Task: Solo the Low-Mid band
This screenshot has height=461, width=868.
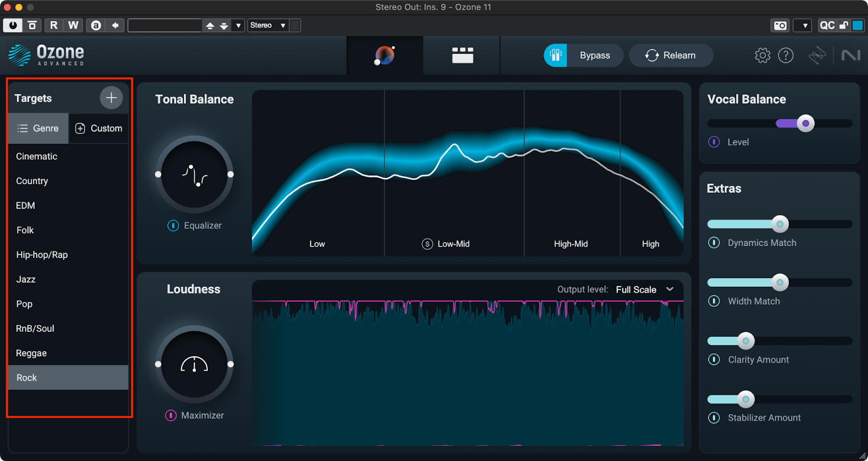Action: pyautogui.click(x=427, y=244)
